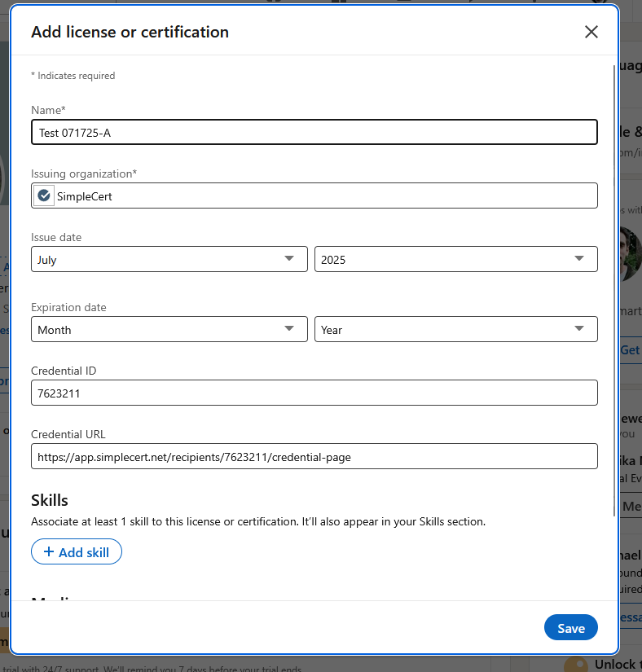Open the Issue date year dropdown showing 2025
This screenshot has height=672, width=642.
[x=456, y=259]
